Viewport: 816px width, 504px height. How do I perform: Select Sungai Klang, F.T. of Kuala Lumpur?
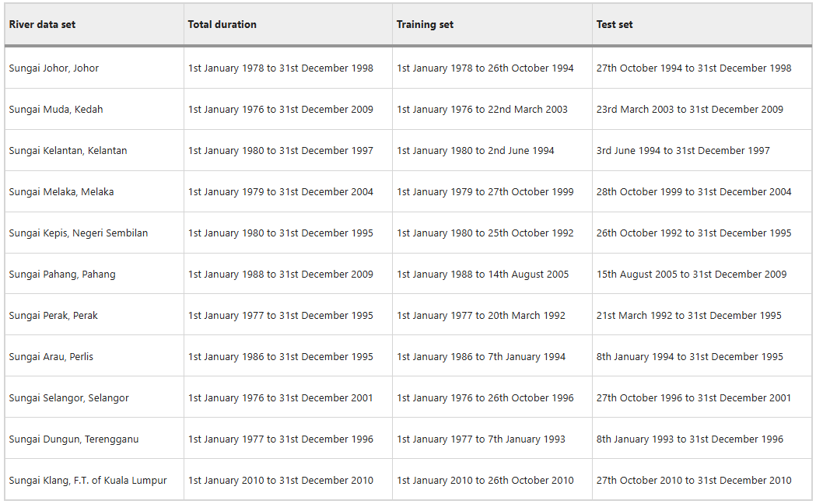click(x=88, y=480)
